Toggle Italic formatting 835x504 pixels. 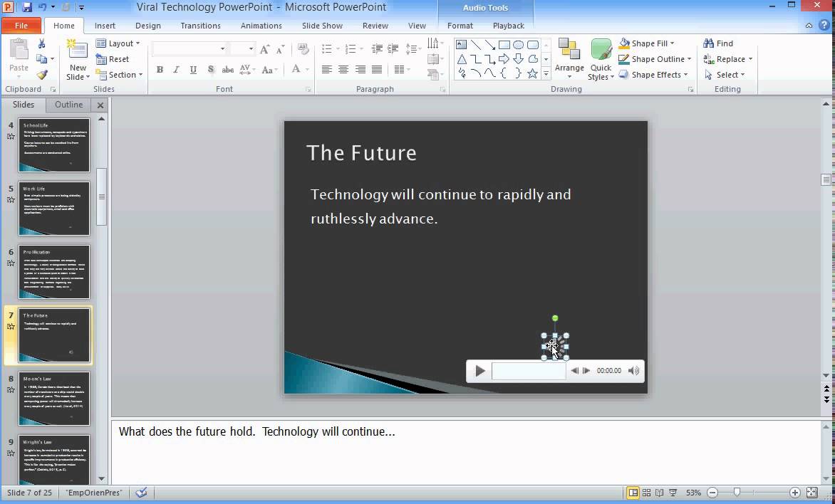tap(176, 70)
